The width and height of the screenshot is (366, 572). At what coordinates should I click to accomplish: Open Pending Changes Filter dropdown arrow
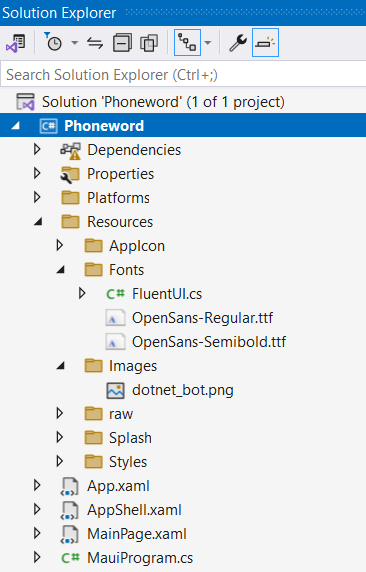coord(74,43)
